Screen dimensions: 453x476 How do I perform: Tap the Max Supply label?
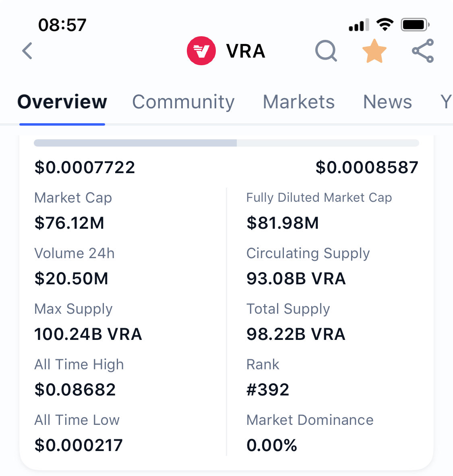(73, 309)
